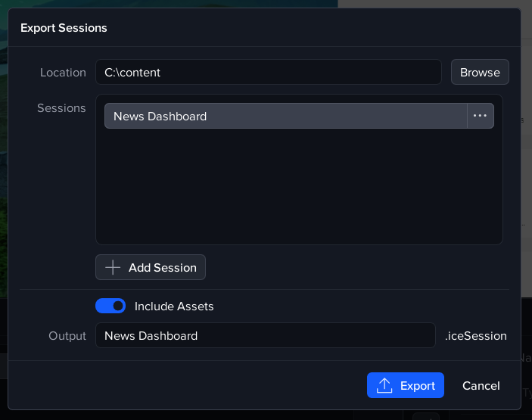The height and width of the screenshot is (420, 532).
Task: Click the Output field label
Action: point(67,335)
